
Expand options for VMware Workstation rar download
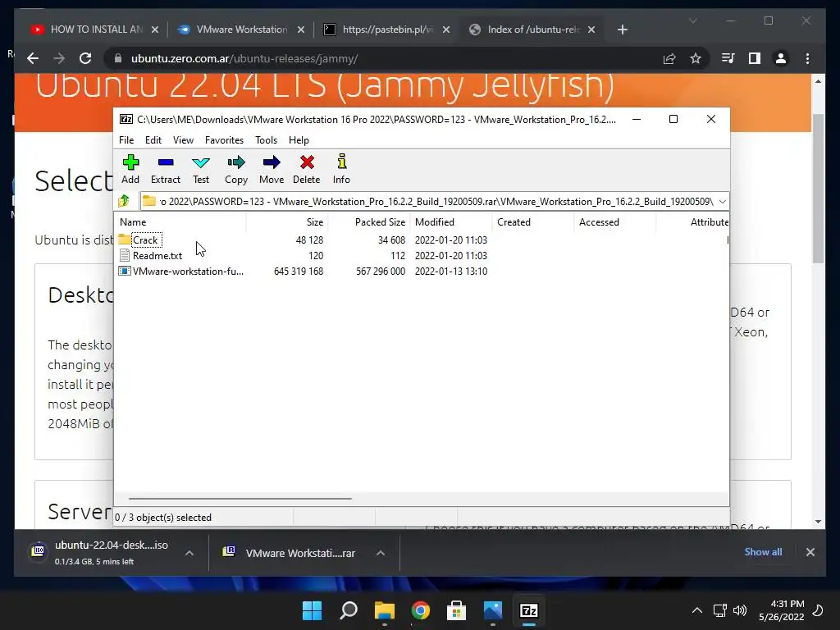[x=381, y=553]
